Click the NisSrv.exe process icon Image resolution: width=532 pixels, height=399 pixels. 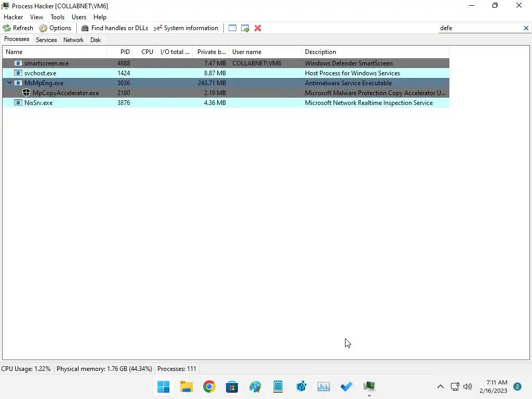(x=18, y=102)
